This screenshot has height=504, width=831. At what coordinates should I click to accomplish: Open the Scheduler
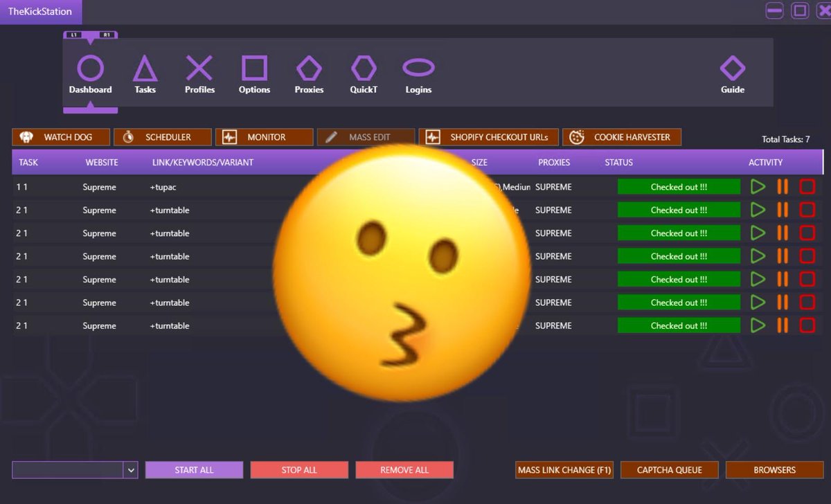pos(162,137)
